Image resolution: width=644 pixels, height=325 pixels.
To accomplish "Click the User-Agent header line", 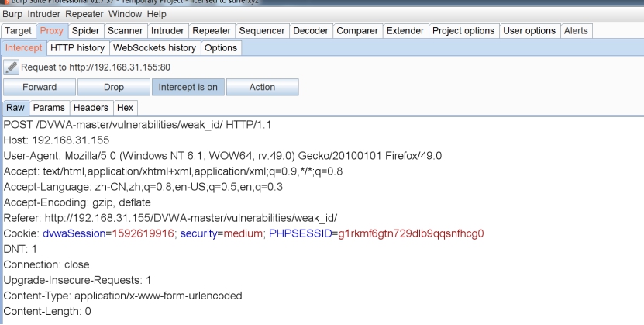I will coord(222,156).
